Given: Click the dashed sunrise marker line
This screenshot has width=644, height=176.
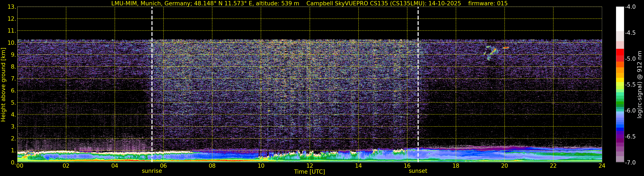Looking at the screenshot, I should point(152,85).
